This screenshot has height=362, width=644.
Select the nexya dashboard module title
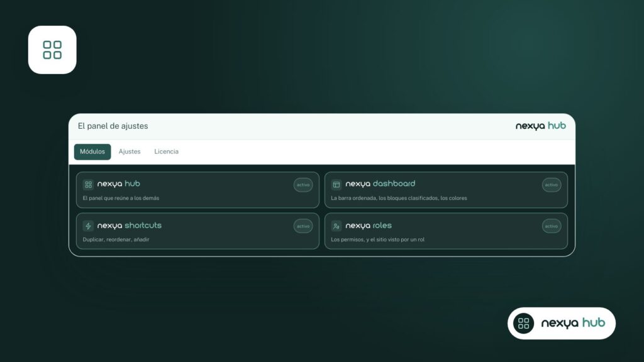pyautogui.click(x=380, y=184)
